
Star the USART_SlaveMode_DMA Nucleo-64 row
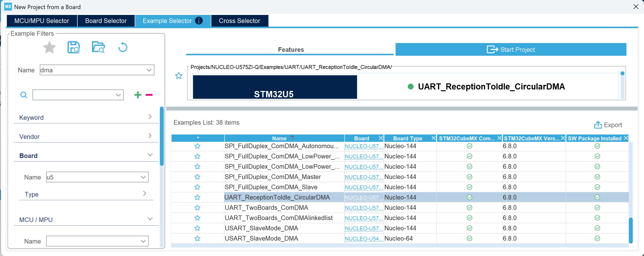click(197, 238)
